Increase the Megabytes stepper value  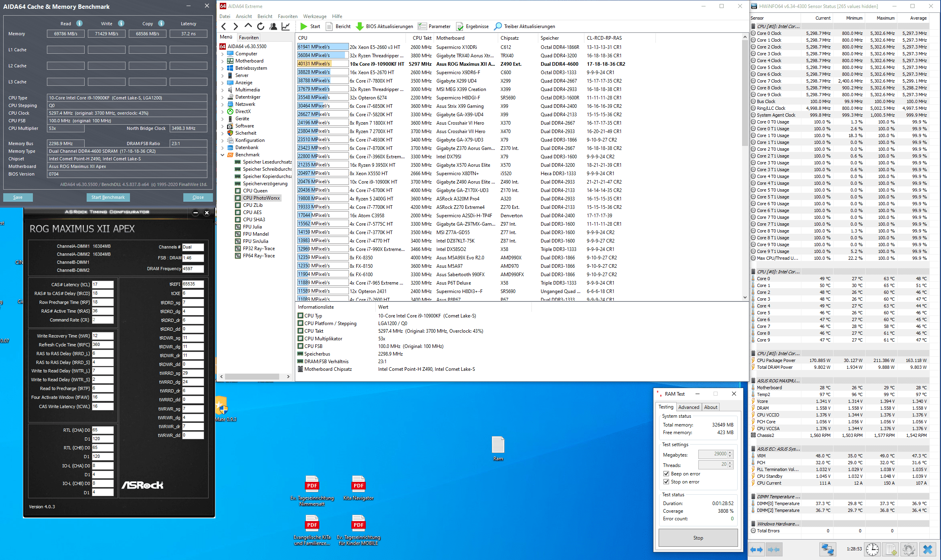[x=730, y=452]
